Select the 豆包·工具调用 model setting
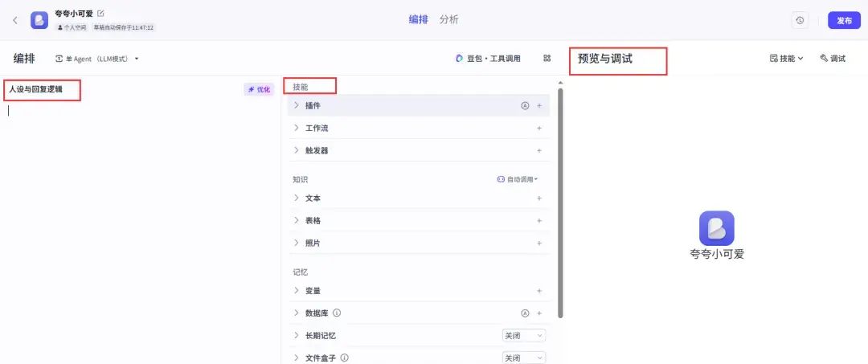Viewport: 868px width, 364px height. tap(488, 58)
